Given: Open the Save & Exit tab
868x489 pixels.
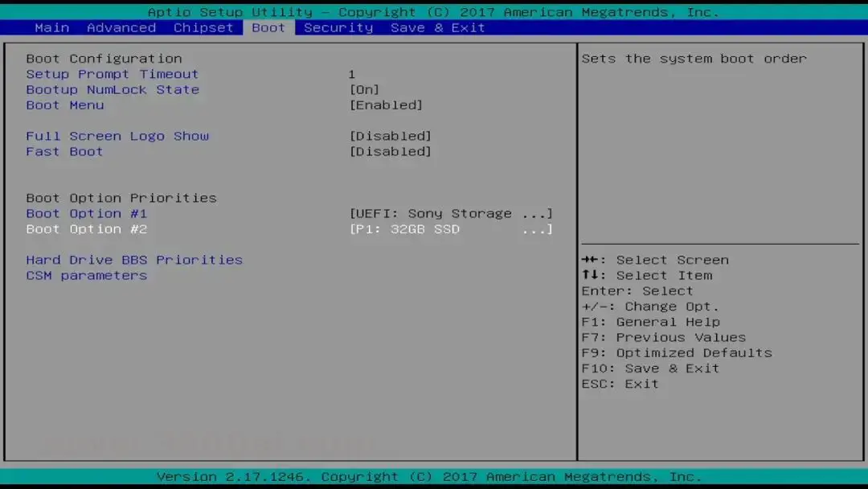Looking at the screenshot, I should 437,27.
